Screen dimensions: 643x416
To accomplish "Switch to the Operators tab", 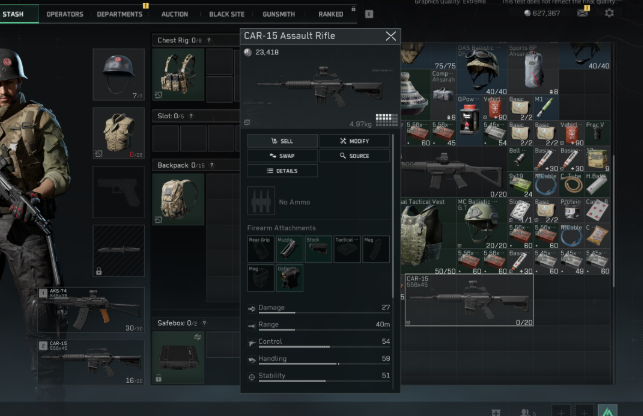I will (65, 14).
